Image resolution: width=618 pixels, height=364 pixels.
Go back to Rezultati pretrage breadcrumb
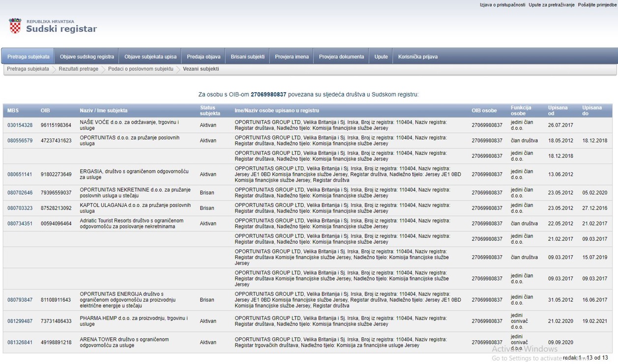pyautogui.click(x=78, y=69)
